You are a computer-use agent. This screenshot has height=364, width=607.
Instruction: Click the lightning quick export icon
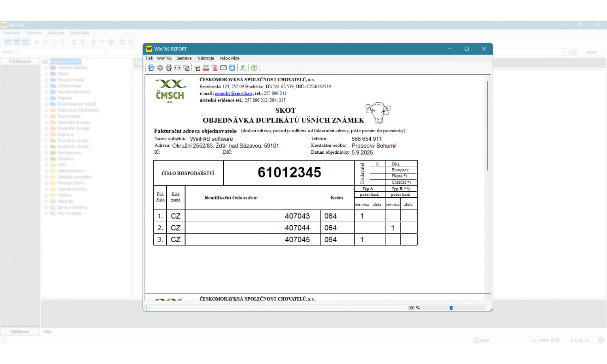197,68
